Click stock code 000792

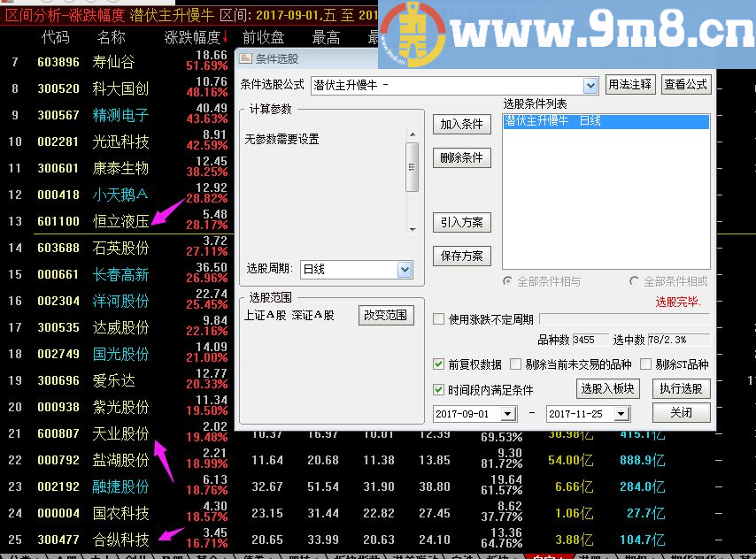tap(58, 460)
